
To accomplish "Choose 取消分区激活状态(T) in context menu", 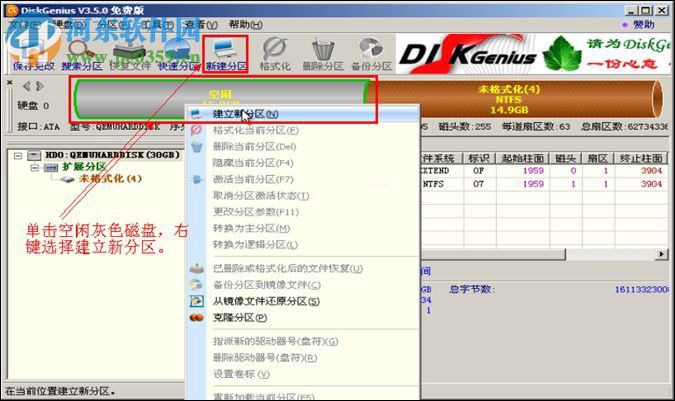I will (x=303, y=196).
